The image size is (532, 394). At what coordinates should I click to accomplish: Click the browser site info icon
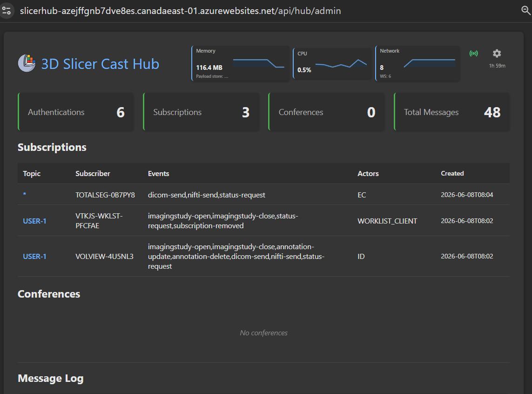[x=7, y=11]
